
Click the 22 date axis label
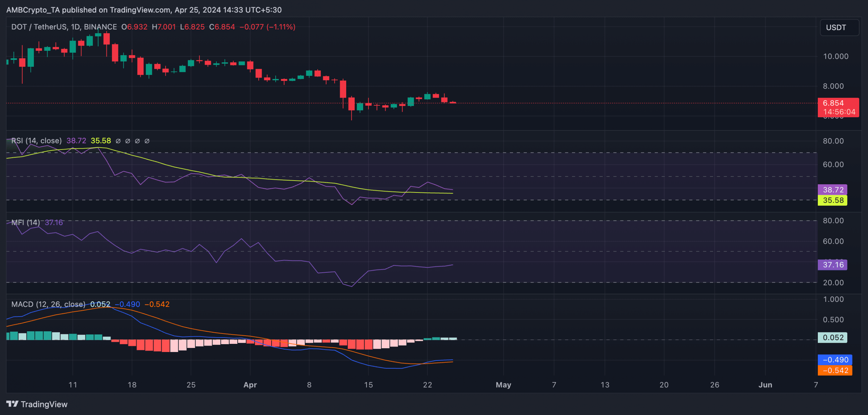(428, 385)
